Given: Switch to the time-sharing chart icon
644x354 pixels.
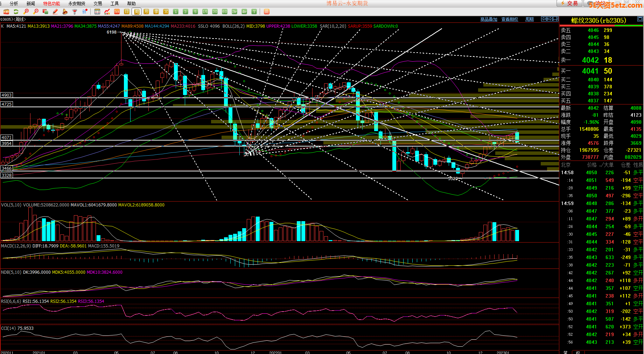Looking at the screenshot, I should (107, 12).
